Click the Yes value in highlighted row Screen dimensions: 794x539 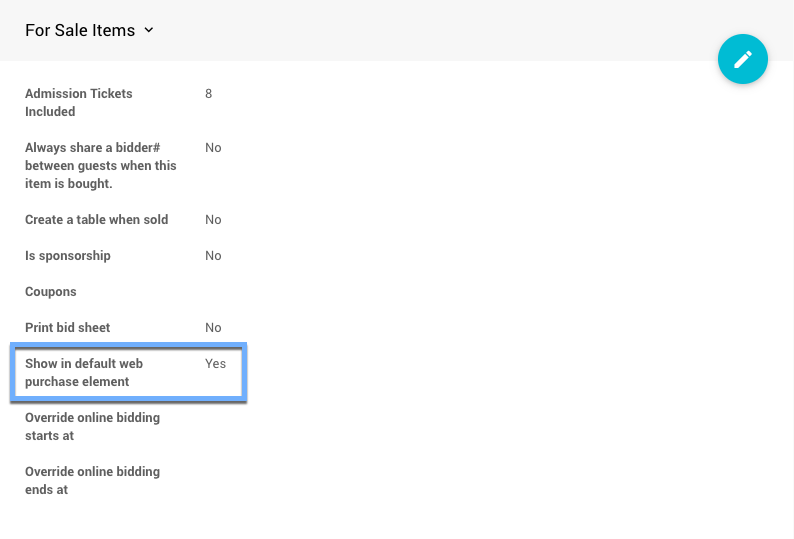click(x=215, y=364)
